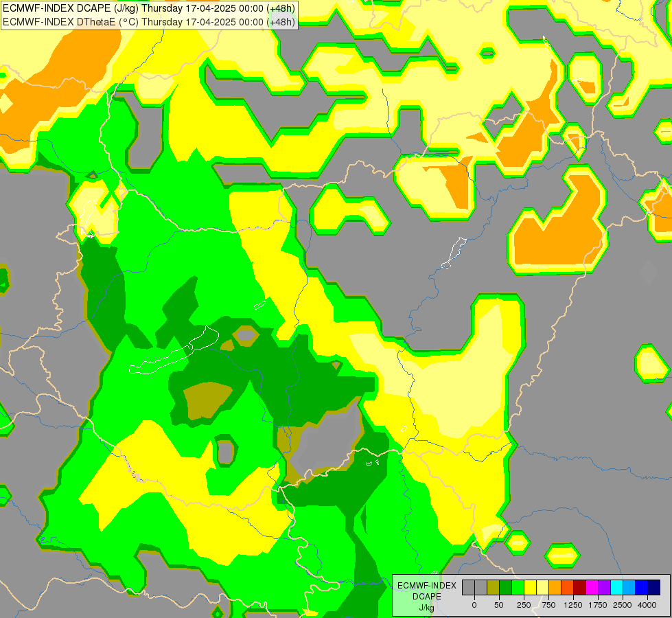Pick the saturated yellow legend swatch
Screen dimensions: 672x618
(530, 587)
